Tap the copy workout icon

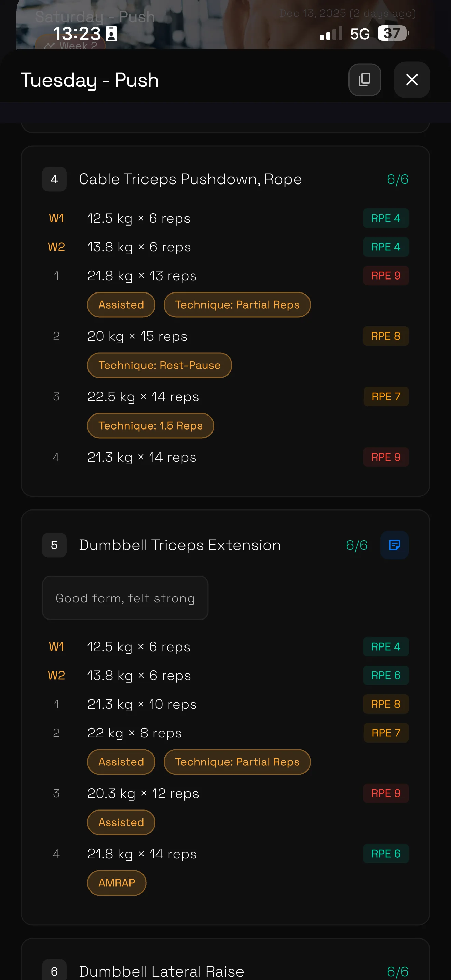click(x=364, y=80)
